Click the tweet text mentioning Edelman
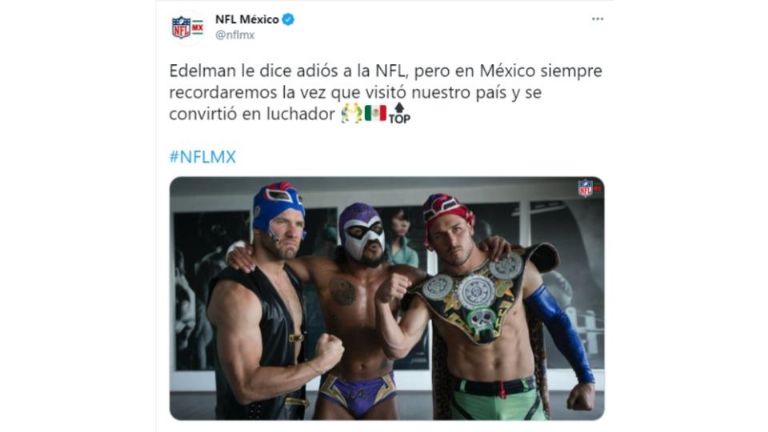The width and height of the screenshot is (768, 432). pyautogui.click(x=385, y=93)
